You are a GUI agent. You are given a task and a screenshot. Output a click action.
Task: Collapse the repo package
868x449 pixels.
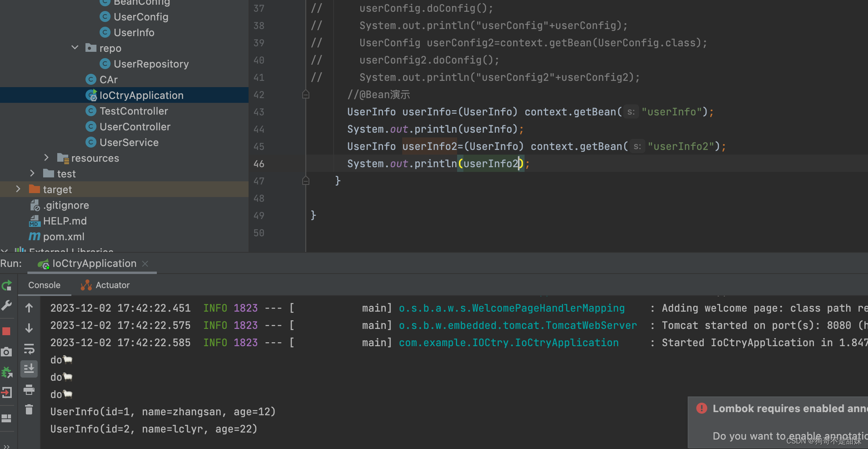pyautogui.click(x=75, y=47)
